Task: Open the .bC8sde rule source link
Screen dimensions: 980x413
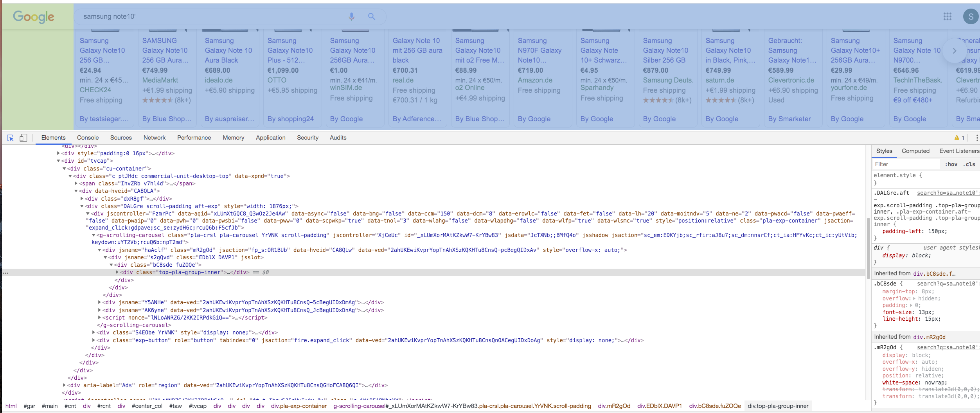Action: (948, 284)
